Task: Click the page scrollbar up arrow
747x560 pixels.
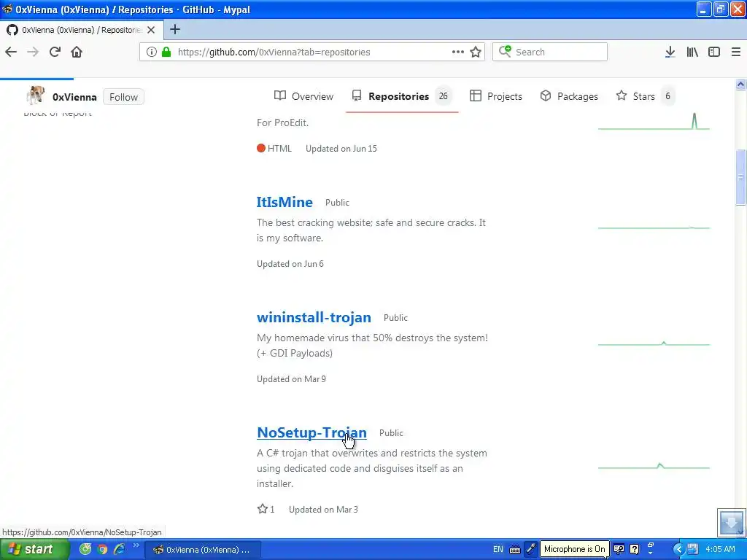Action: (741, 85)
